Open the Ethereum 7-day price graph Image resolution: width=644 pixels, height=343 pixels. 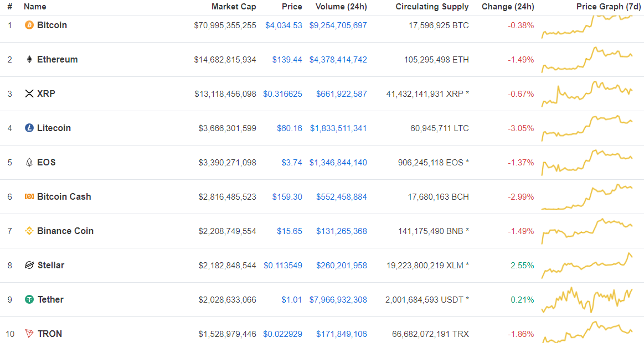[588, 60]
